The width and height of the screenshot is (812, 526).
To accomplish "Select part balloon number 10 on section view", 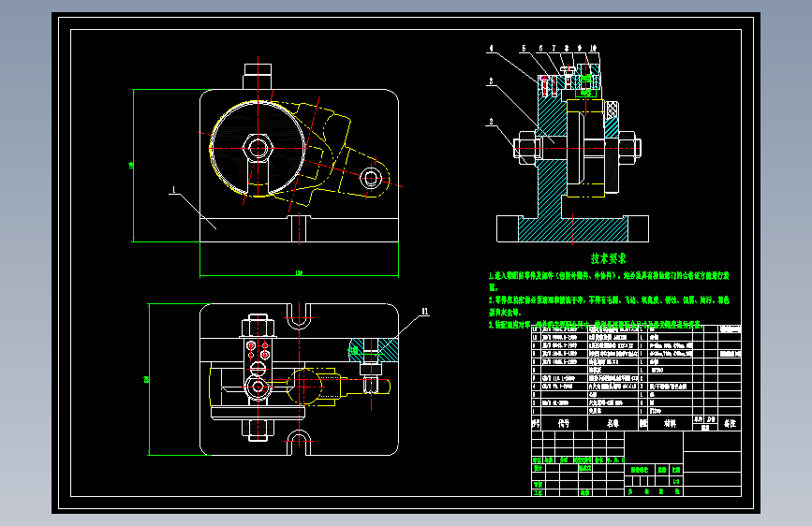I will tap(593, 49).
